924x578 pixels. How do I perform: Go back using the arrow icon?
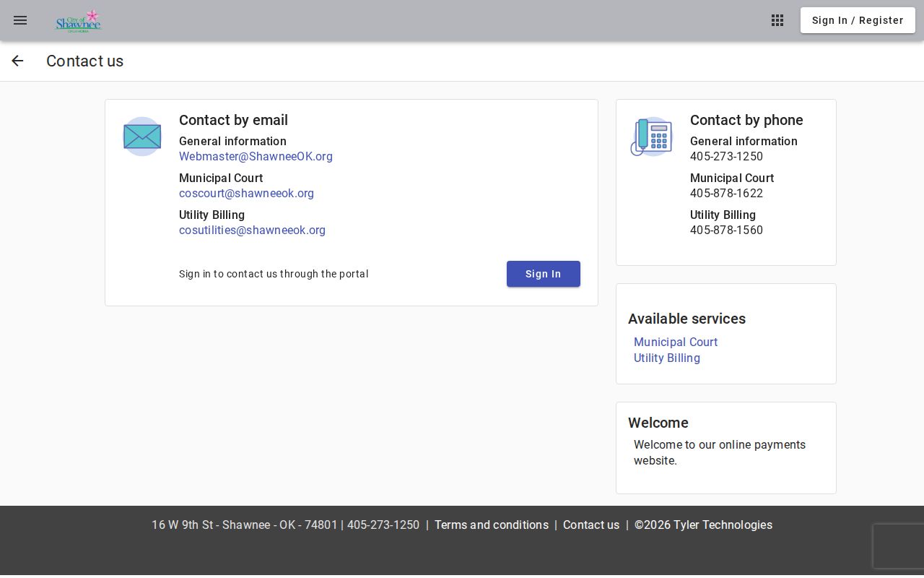17,61
